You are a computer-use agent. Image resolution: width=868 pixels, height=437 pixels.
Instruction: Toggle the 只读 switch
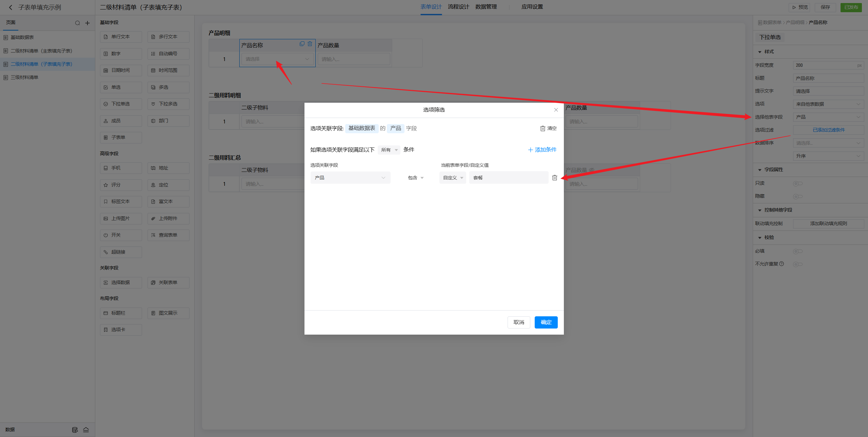click(x=797, y=183)
